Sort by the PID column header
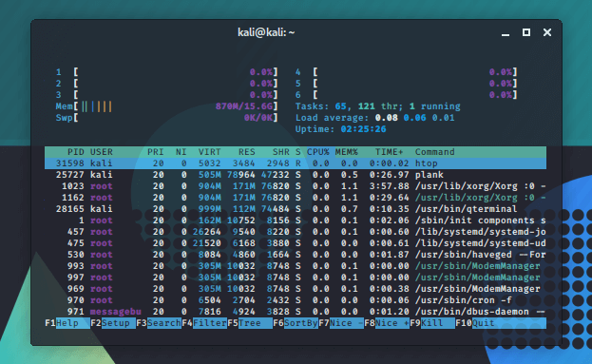Image resolution: width=592 pixels, height=364 pixels. pyautogui.click(x=75, y=152)
